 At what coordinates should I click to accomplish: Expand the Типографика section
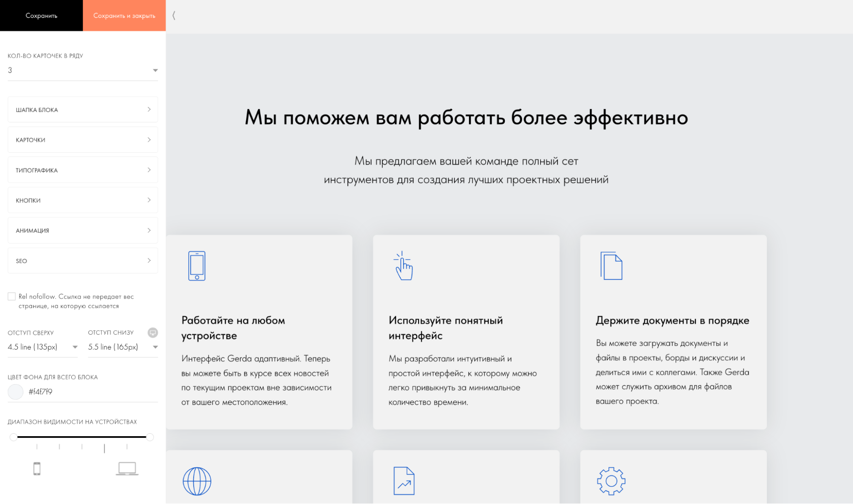(x=83, y=170)
